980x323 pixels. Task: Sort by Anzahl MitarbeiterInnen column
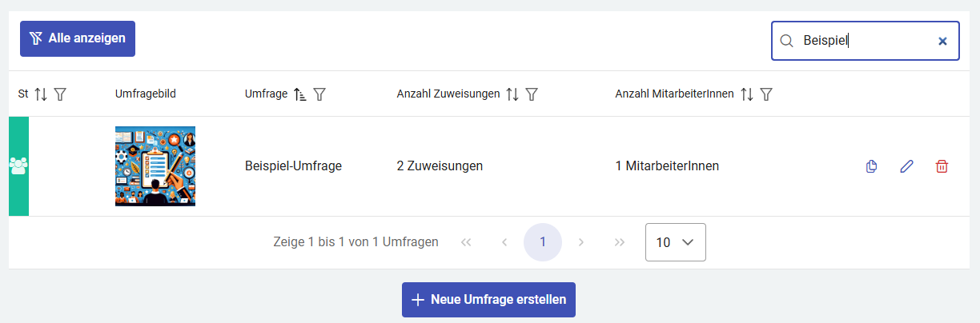[747, 94]
